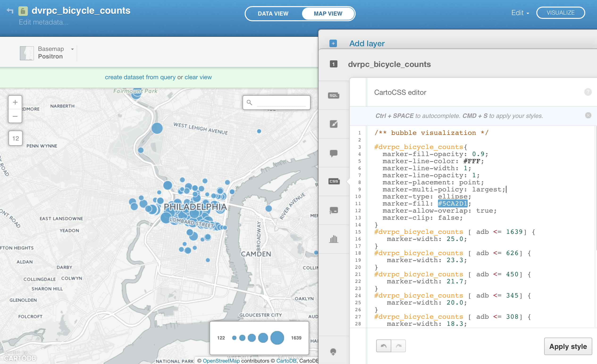Select the CSS editor icon
The width and height of the screenshot is (597, 364).
click(x=334, y=181)
